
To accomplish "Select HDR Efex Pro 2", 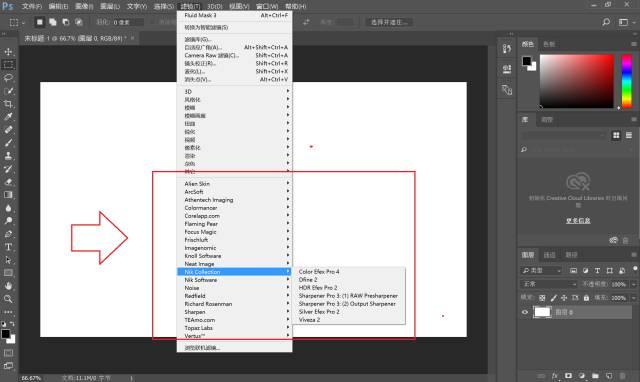I will click(349, 288).
